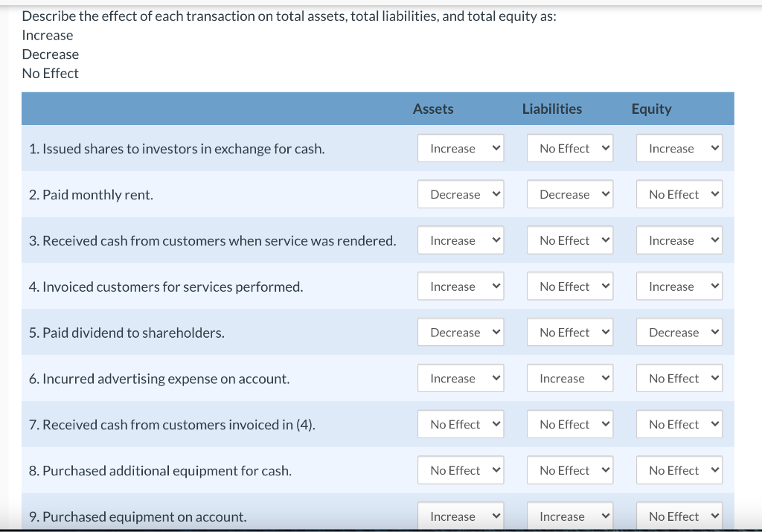Click text '5. Paid dividend to shareholders.'
The width and height of the screenshot is (762, 532).
pyautogui.click(x=127, y=333)
